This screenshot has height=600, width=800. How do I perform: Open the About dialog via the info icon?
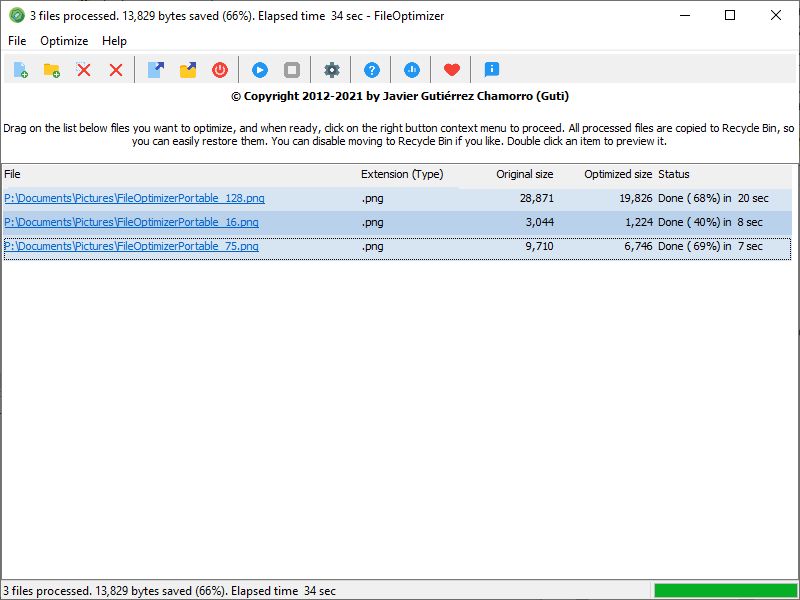pyautogui.click(x=489, y=69)
